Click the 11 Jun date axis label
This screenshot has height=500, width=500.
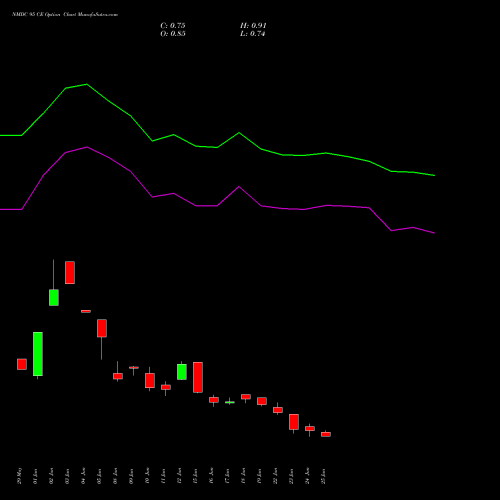163,476
